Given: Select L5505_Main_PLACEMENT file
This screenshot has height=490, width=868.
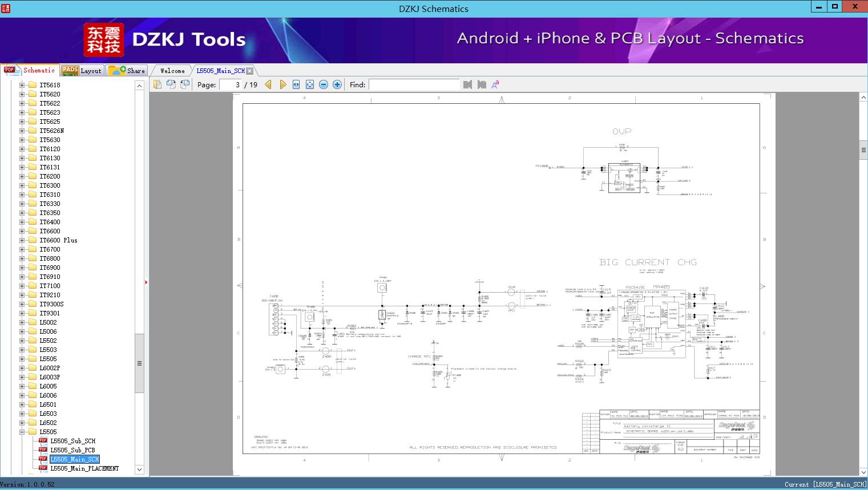Looking at the screenshot, I should tap(84, 468).
